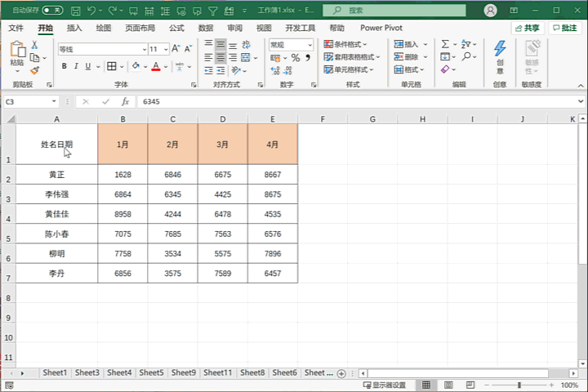Click the zoom slider handle

click(519, 385)
